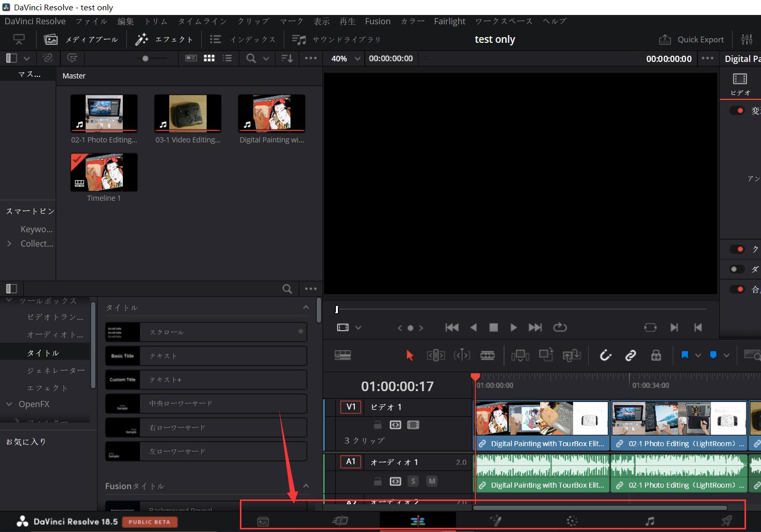Open the Fusion menu
The height and width of the screenshot is (532, 761).
[378, 21]
